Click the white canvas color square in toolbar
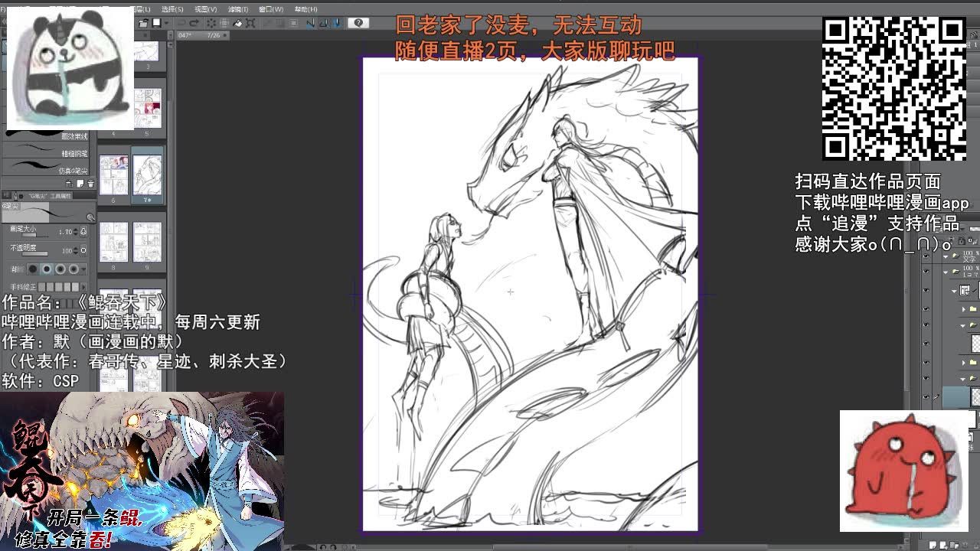This screenshot has width=980, height=551. [156, 23]
